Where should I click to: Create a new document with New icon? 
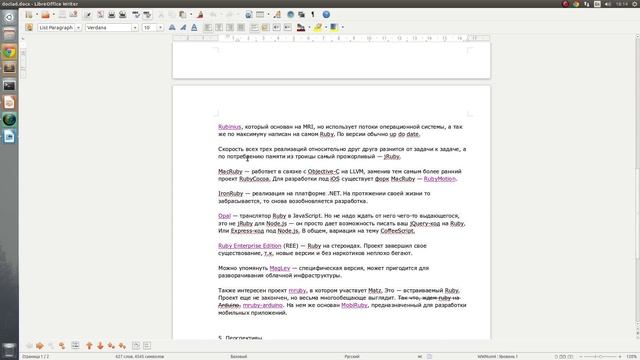coord(29,15)
